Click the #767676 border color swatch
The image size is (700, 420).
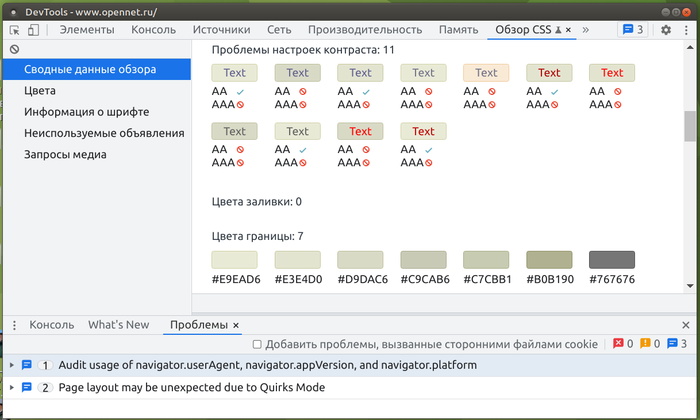pyautogui.click(x=611, y=259)
